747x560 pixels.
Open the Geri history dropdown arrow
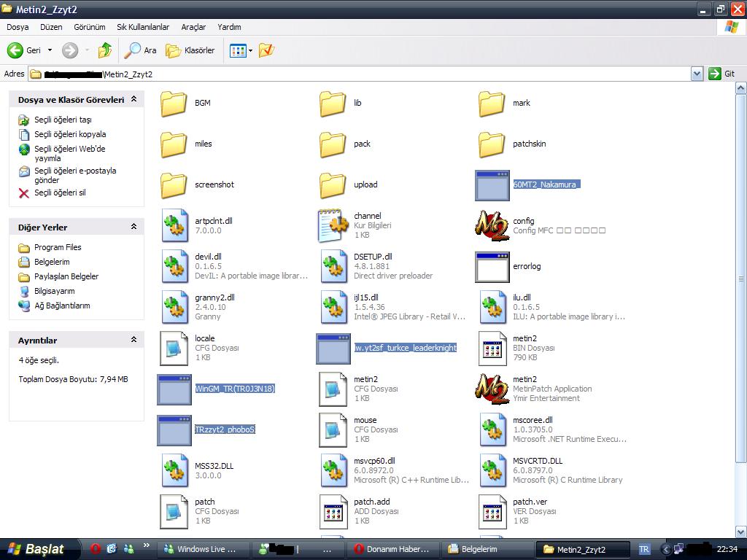(x=50, y=50)
